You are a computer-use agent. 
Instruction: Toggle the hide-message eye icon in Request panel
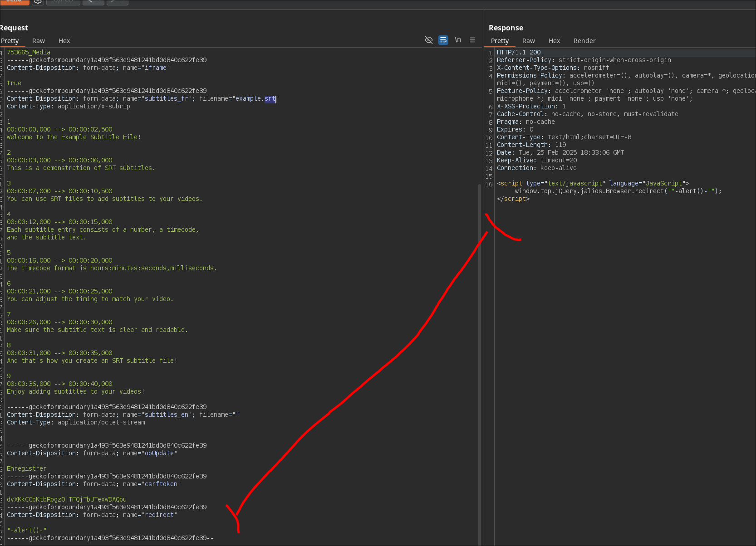pyautogui.click(x=428, y=40)
